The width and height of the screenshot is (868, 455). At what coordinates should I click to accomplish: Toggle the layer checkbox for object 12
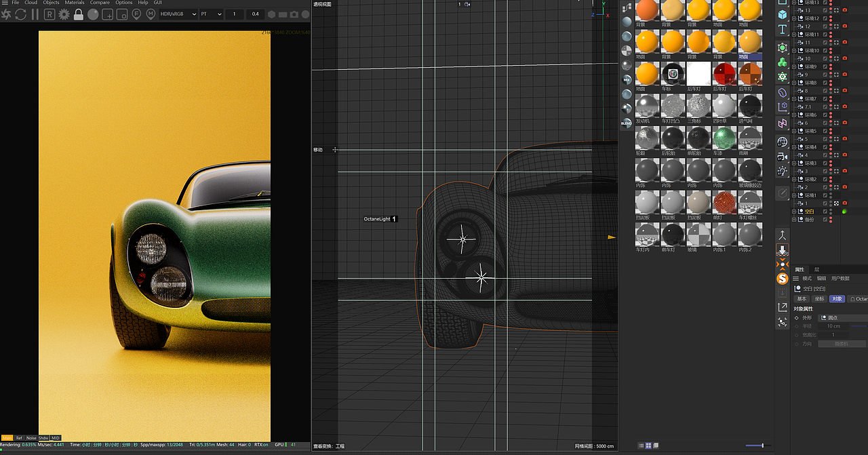(825, 26)
